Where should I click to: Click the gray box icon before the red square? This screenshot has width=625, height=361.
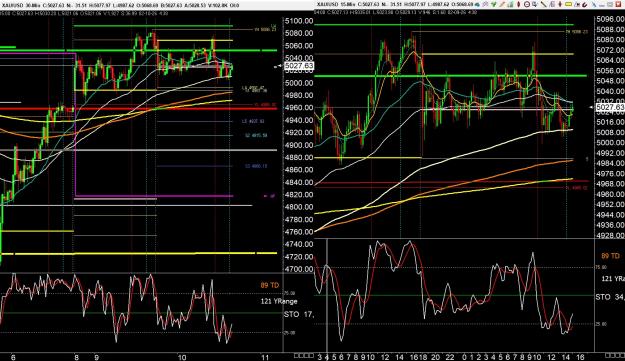610,4
